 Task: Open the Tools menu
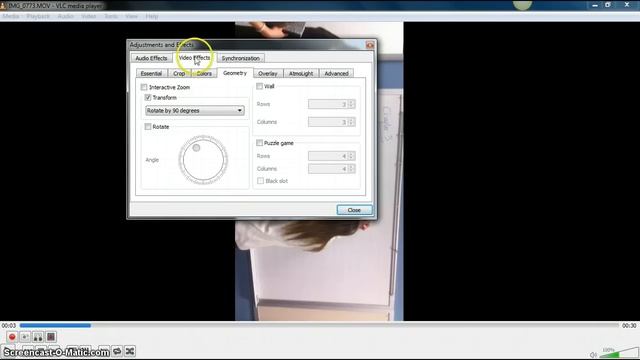coord(111,16)
